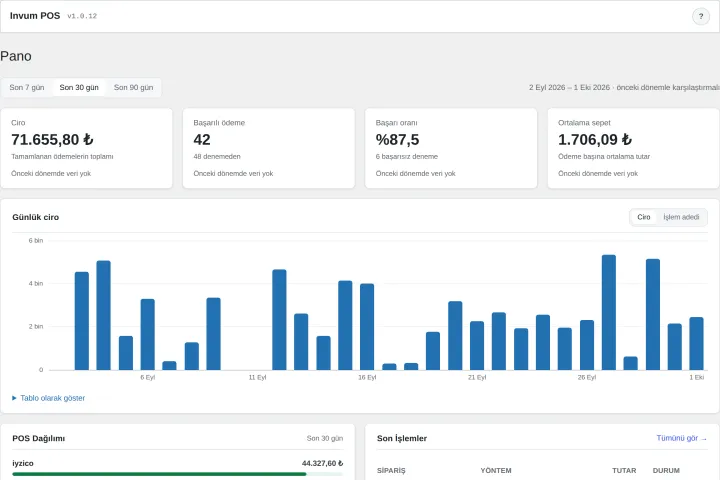Toggle chart to İşlem adedi view
The image size is (720, 480).
coord(681,217)
